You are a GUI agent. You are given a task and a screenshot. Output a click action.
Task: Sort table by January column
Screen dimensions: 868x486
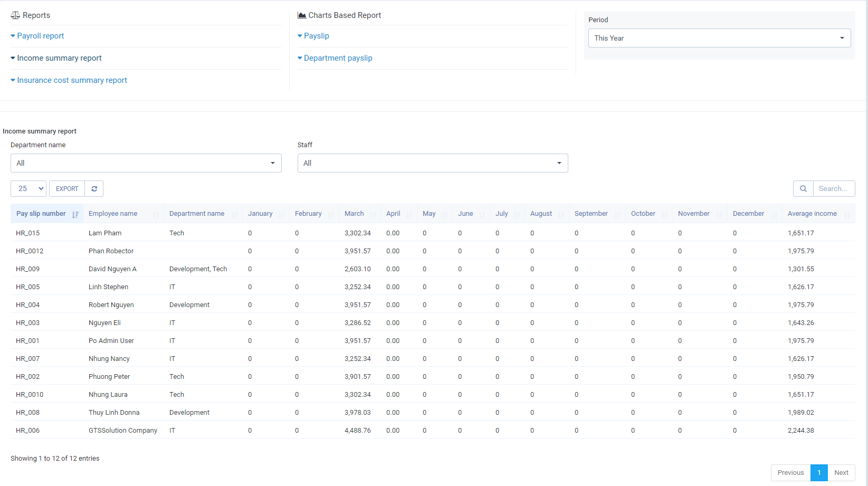point(266,214)
